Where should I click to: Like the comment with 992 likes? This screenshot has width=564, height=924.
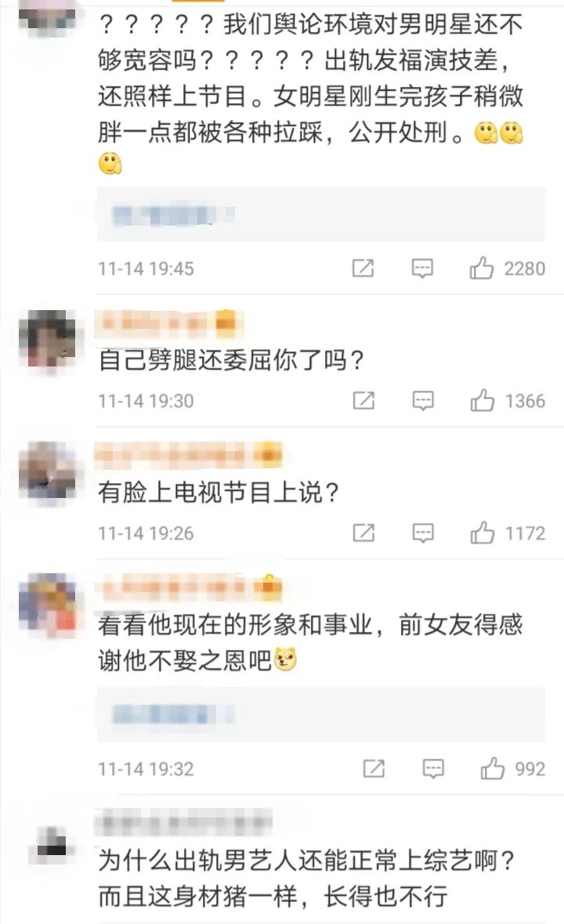pos(492,768)
